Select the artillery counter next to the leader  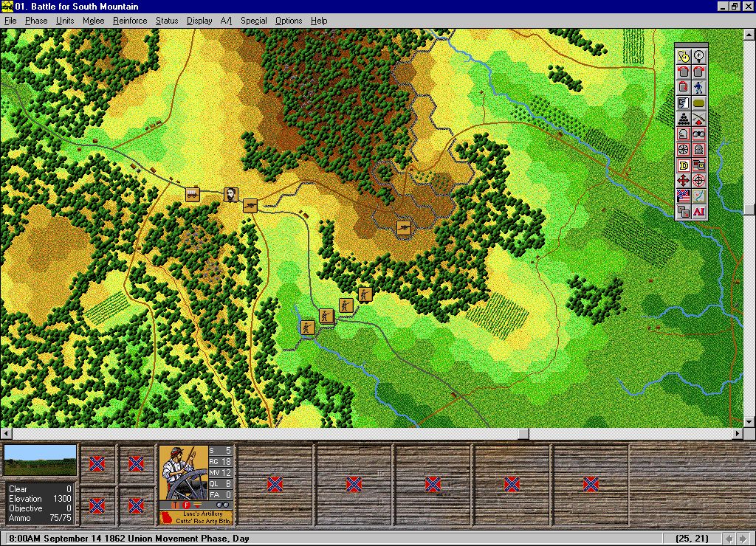tap(250, 205)
